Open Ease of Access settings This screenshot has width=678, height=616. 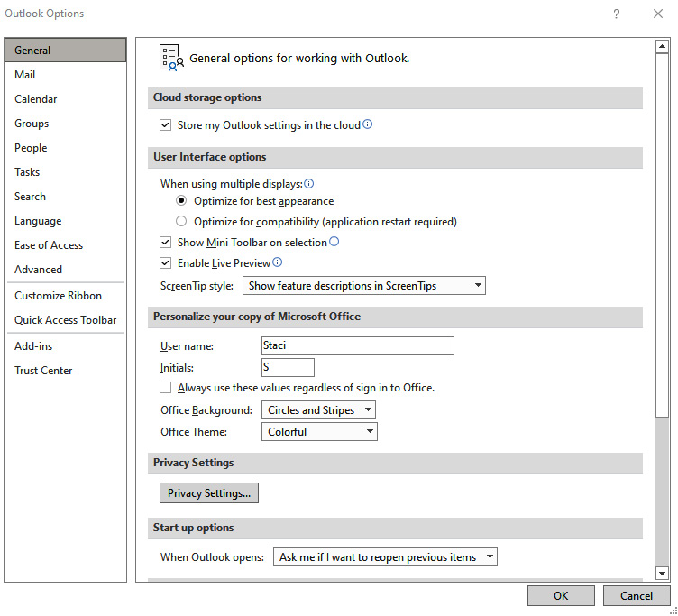[65, 244]
